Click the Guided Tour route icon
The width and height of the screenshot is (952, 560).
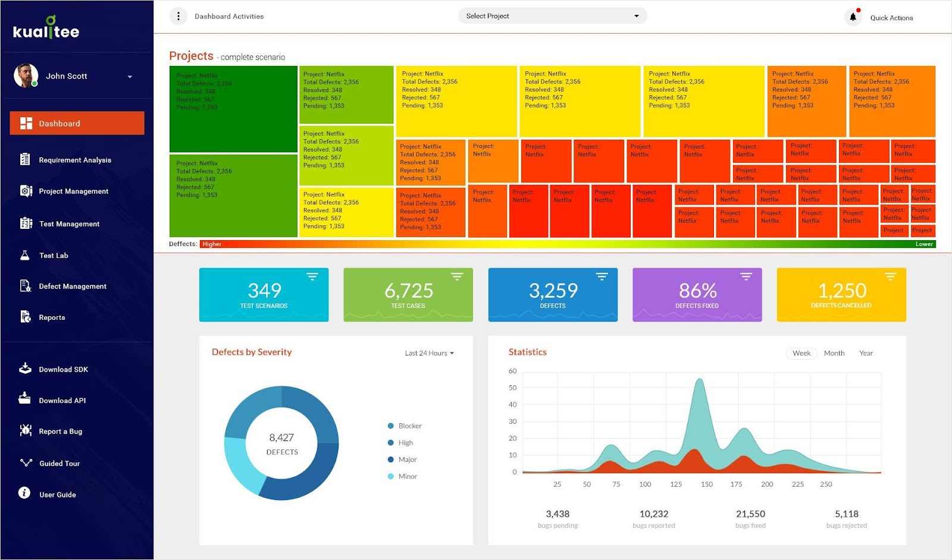tap(26, 463)
